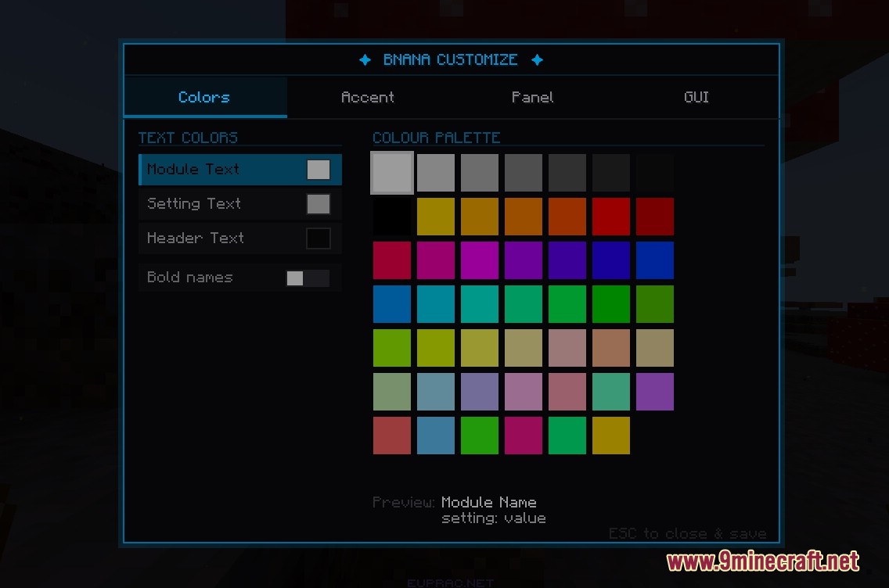Click the Module Text color preview box
Image resolution: width=889 pixels, height=588 pixels.
point(318,170)
